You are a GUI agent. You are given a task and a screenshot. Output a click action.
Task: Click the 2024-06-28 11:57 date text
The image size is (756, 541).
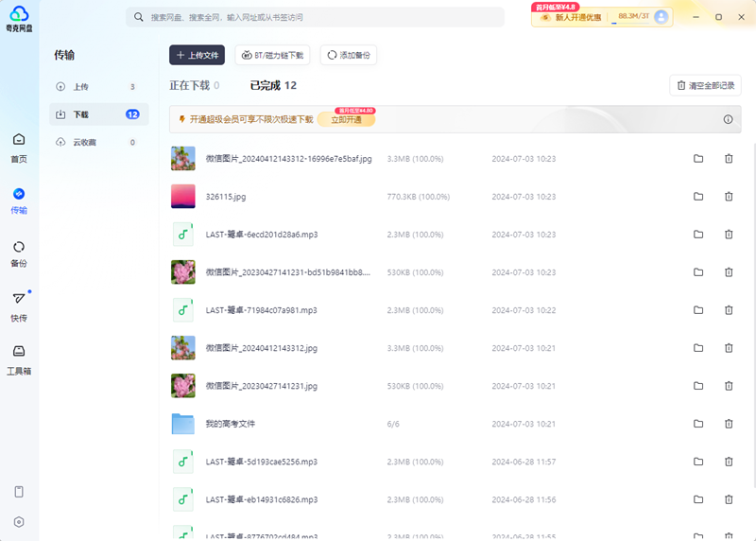pyautogui.click(x=524, y=462)
